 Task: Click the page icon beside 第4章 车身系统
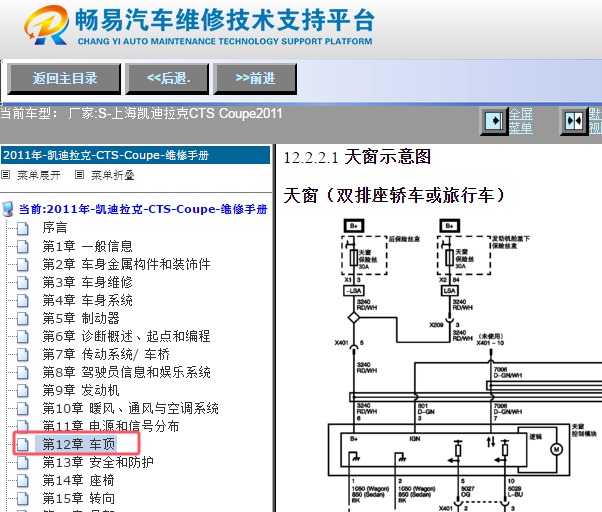pyautogui.click(x=23, y=300)
